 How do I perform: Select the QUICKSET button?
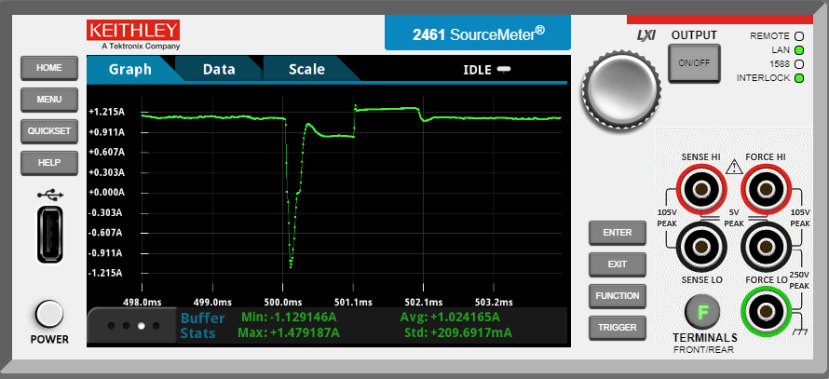coord(49,131)
